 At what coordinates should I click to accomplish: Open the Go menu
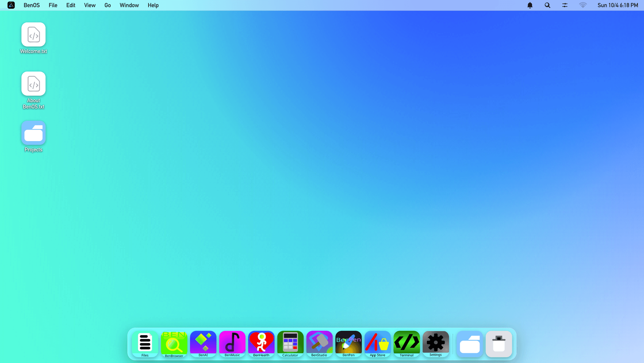coord(108,5)
